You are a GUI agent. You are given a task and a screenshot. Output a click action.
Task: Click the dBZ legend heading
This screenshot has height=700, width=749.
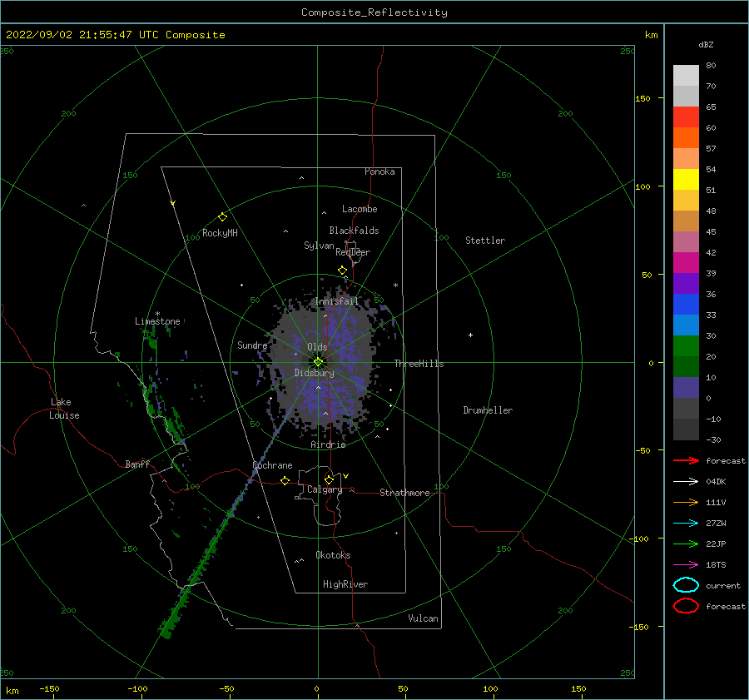tap(706, 44)
